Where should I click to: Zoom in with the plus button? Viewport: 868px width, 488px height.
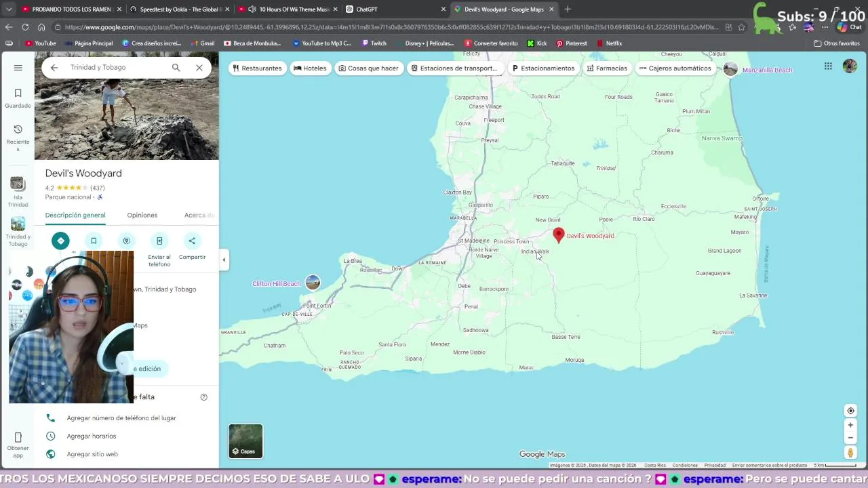[850, 425]
